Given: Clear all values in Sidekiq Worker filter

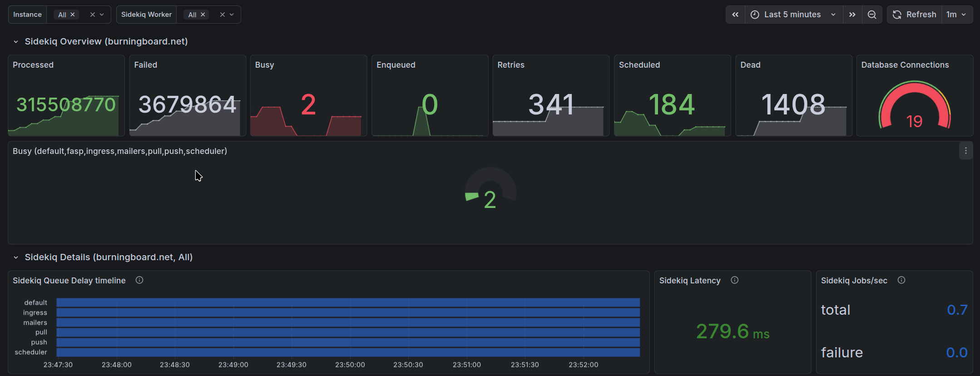Looking at the screenshot, I should (223, 15).
